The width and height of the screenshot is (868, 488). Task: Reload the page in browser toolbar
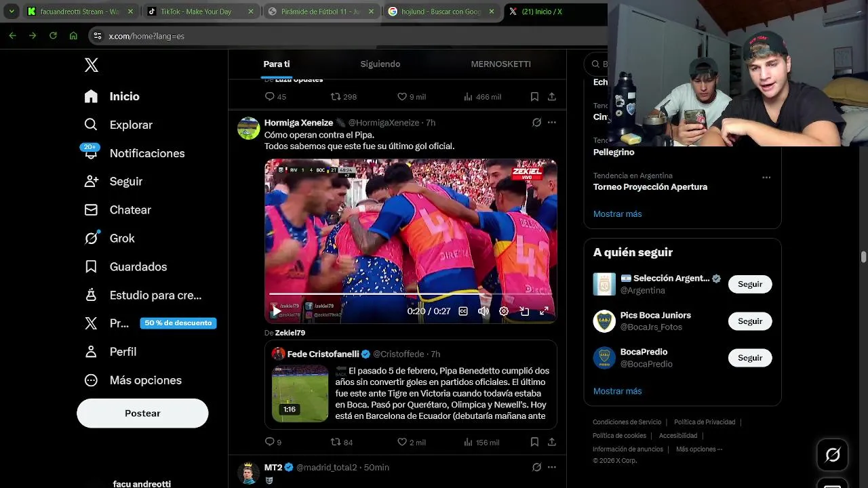click(53, 36)
